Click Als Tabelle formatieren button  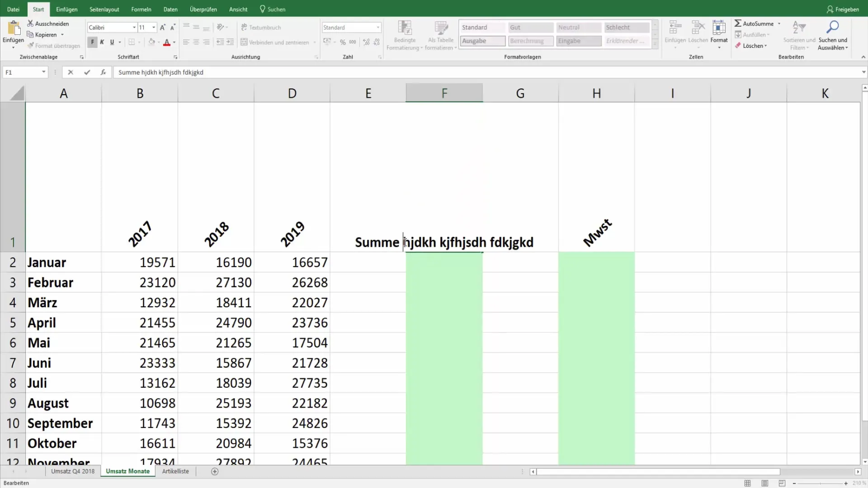tap(441, 35)
